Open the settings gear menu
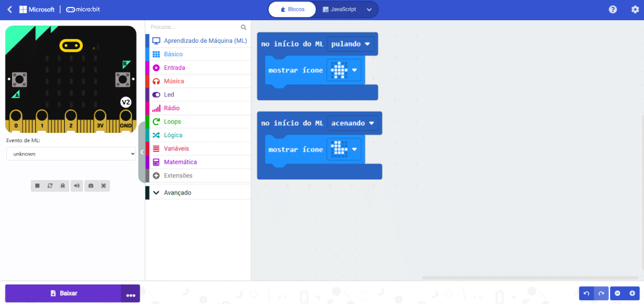This screenshot has height=304, width=644. click(x=635, y=9)
